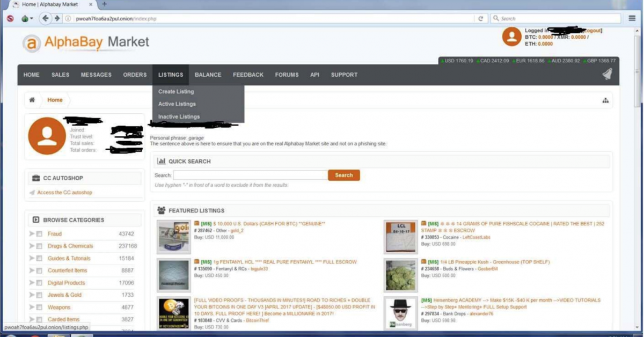Expand the Guides & Tutorials arrow

coord(32,259)
